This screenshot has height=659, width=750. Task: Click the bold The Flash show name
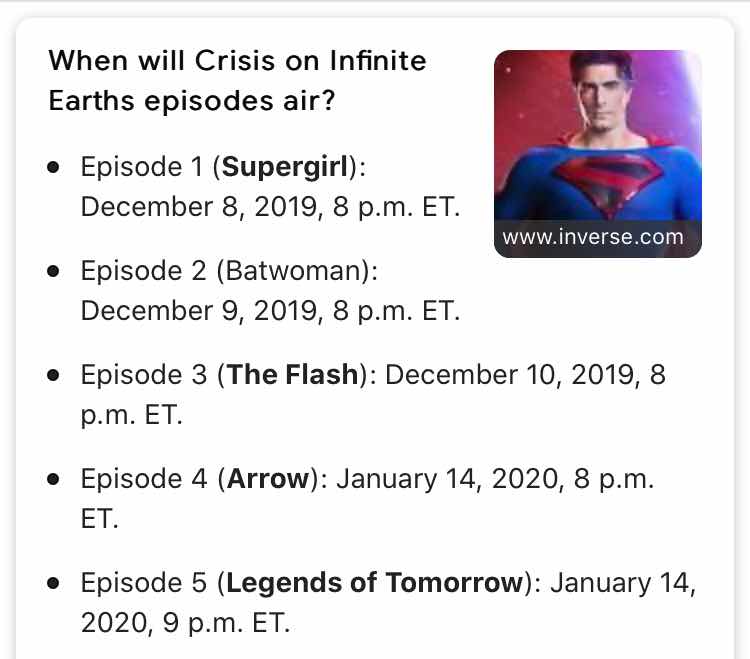coord(293,374)
